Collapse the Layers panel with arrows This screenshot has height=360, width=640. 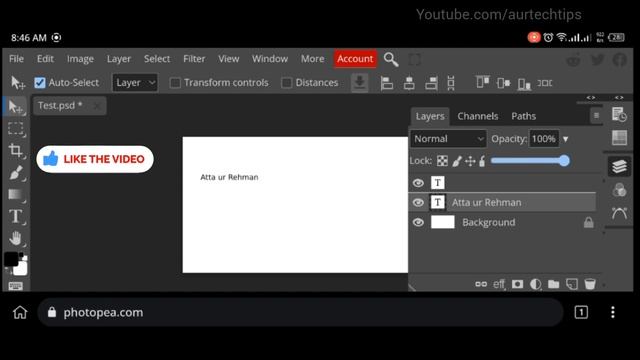(591, 98)
